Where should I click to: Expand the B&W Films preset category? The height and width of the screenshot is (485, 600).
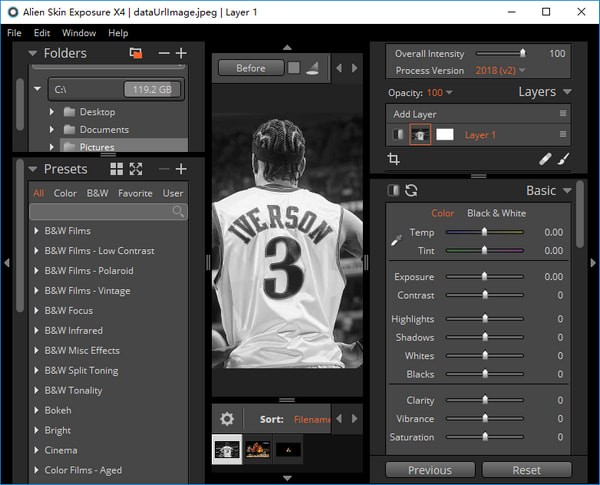coord(36,231)
